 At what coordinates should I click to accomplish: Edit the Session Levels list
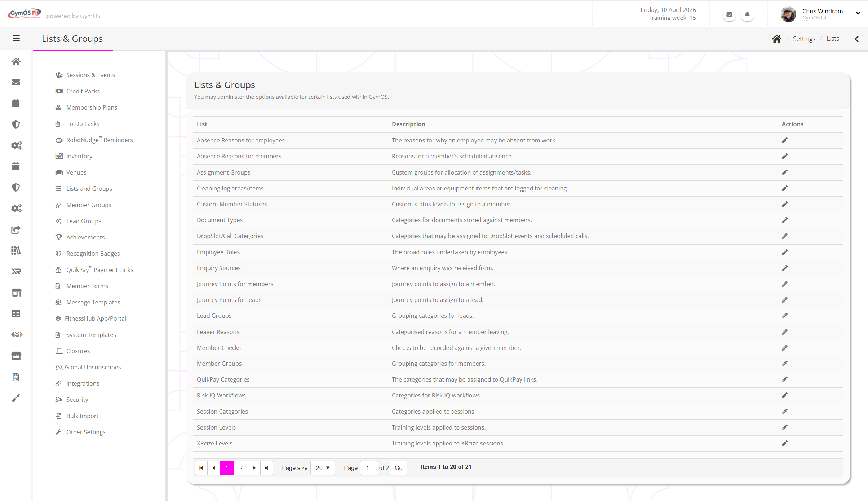pos(785,427)
